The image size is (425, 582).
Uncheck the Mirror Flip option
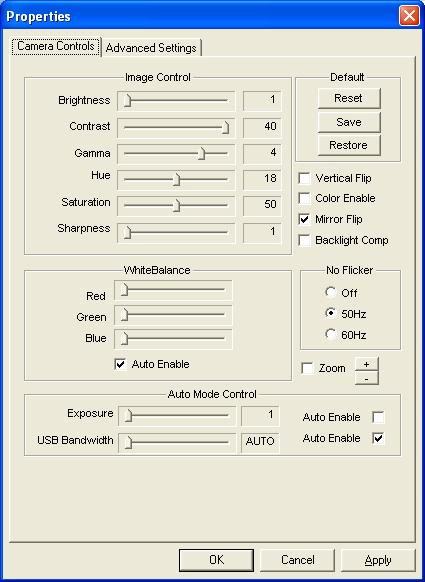tap(304, 219)
